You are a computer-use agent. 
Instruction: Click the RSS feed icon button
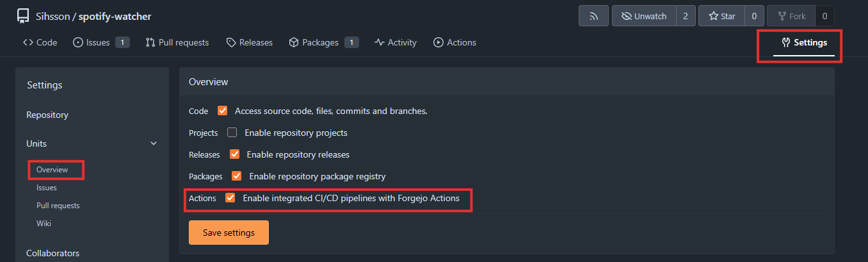coord(593,16)
